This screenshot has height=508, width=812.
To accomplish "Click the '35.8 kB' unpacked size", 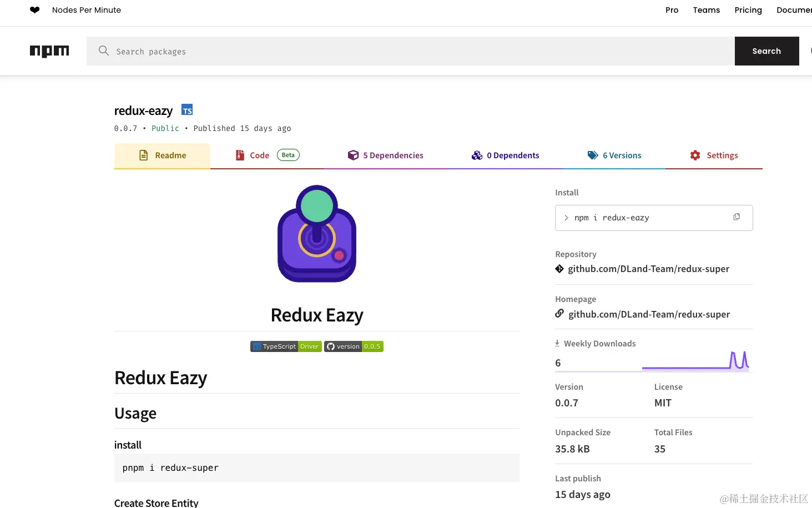I will (572, 449).
